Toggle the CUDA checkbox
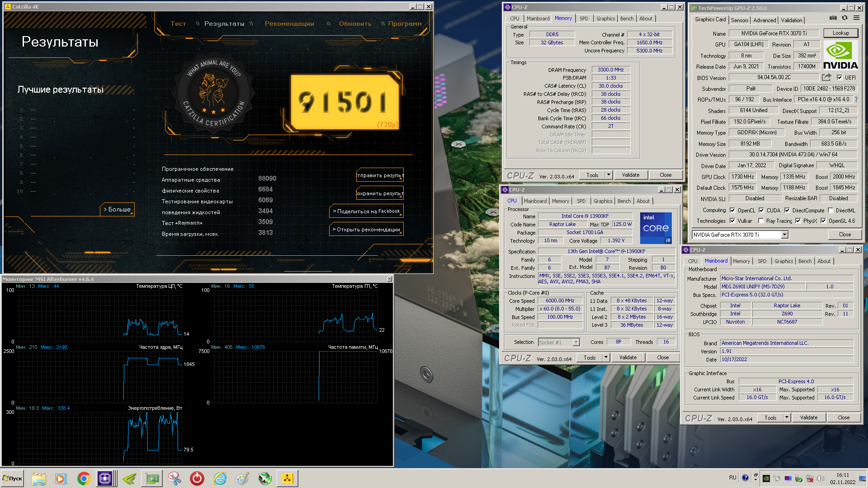The width and height of the screenshot is (868, 488). pos(761,210)
